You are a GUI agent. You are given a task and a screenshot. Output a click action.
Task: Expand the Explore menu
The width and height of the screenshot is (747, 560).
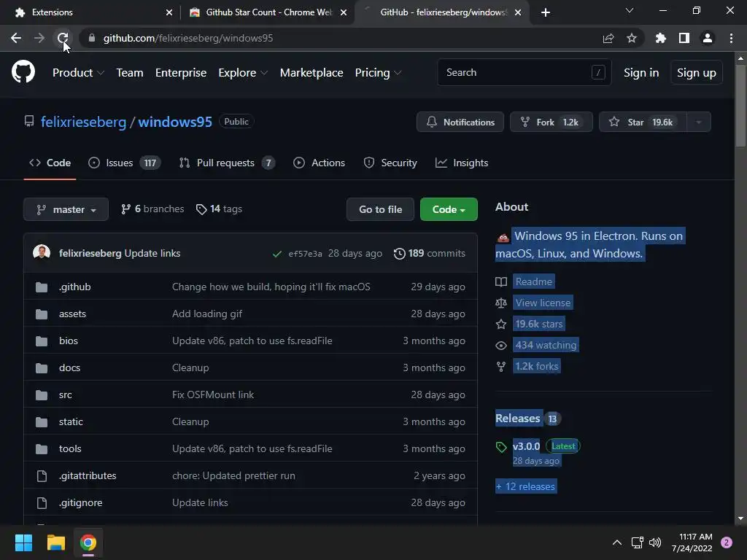tap(242, 73)
